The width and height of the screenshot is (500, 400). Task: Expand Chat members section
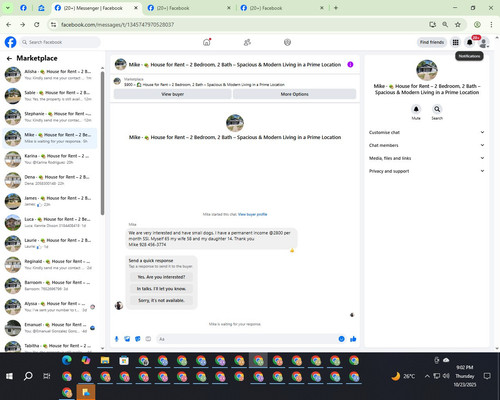coord(426,145)
